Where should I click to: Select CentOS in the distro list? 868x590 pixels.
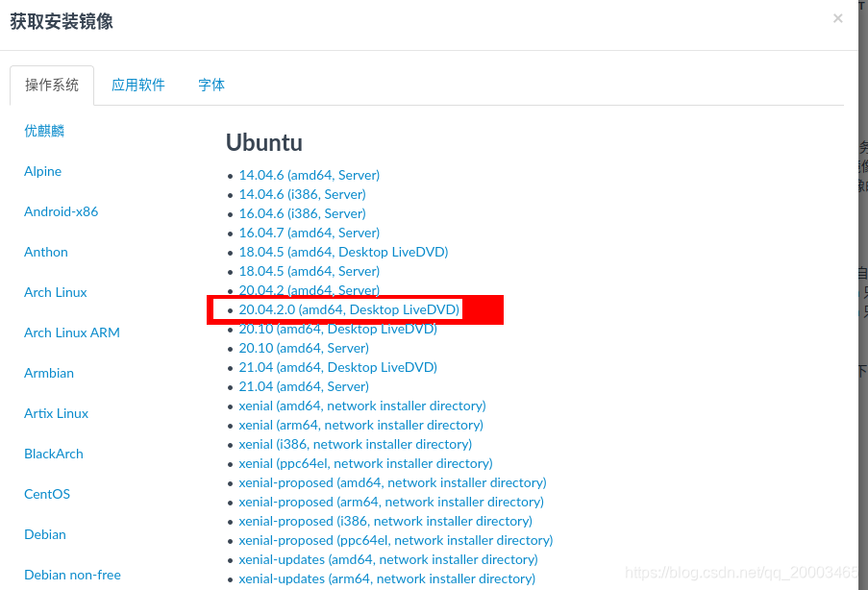click(x=47, y=494)
